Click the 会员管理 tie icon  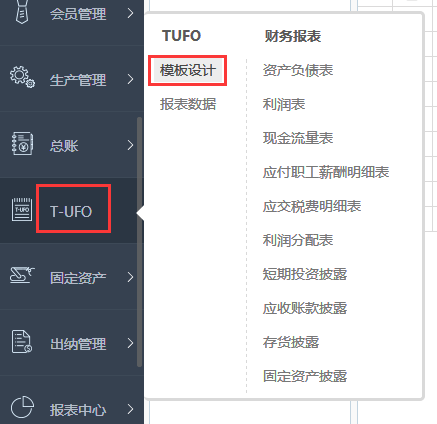coord(22,12)
